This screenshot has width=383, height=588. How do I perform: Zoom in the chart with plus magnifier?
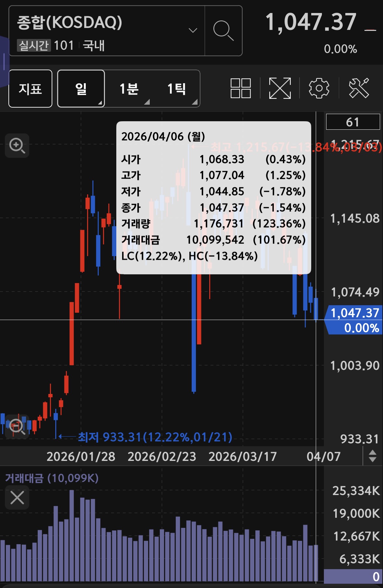tap(17, 146)
